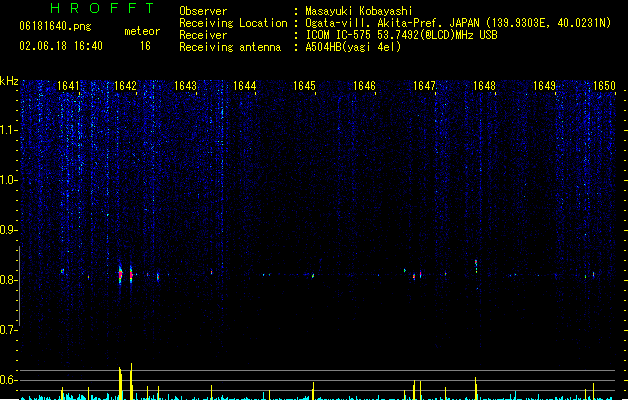Image resolution: width=629 pixels, height=400 pixels.
Task: Click the 1647 time marker
Action: pos(424,86)
